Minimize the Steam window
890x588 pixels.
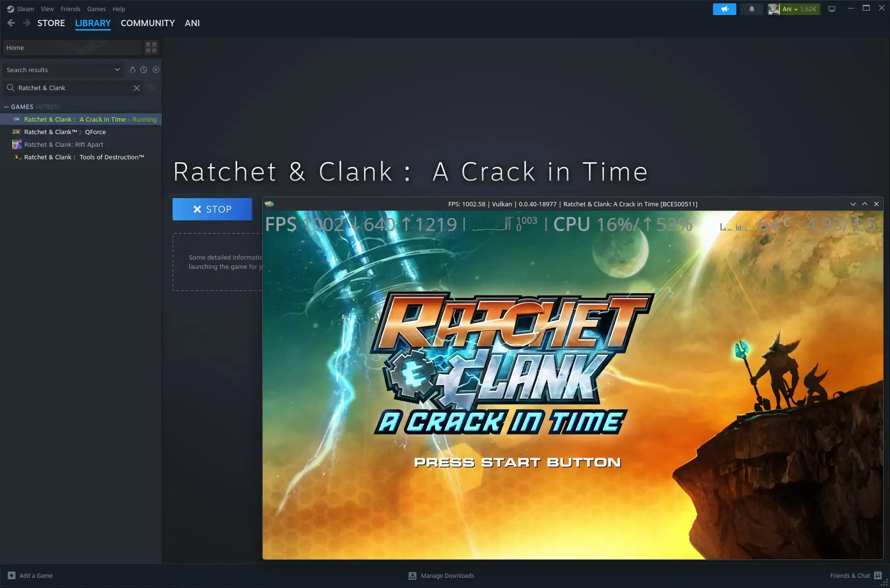[x=851, y=8]
